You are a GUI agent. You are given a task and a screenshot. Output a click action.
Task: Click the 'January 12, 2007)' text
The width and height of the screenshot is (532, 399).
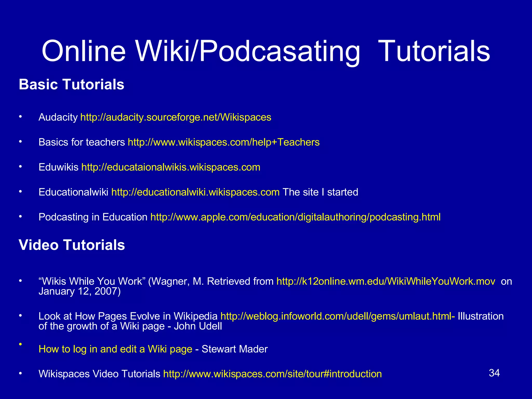[79, 291]
